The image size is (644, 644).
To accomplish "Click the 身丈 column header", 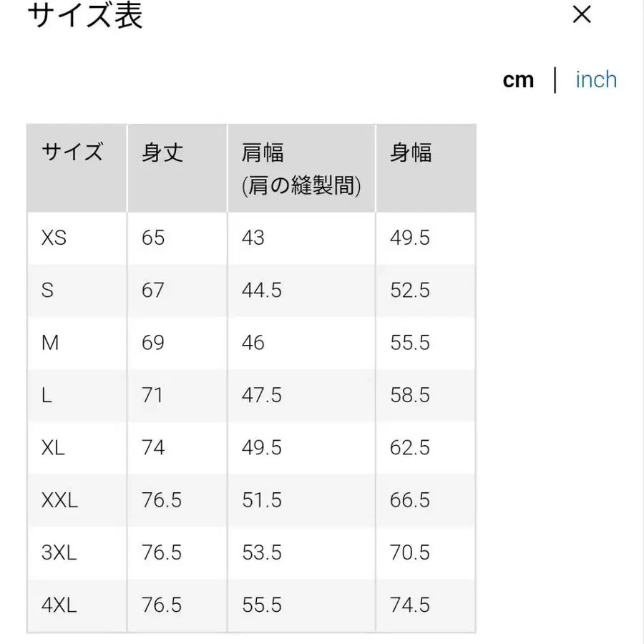I will [163, 152].
